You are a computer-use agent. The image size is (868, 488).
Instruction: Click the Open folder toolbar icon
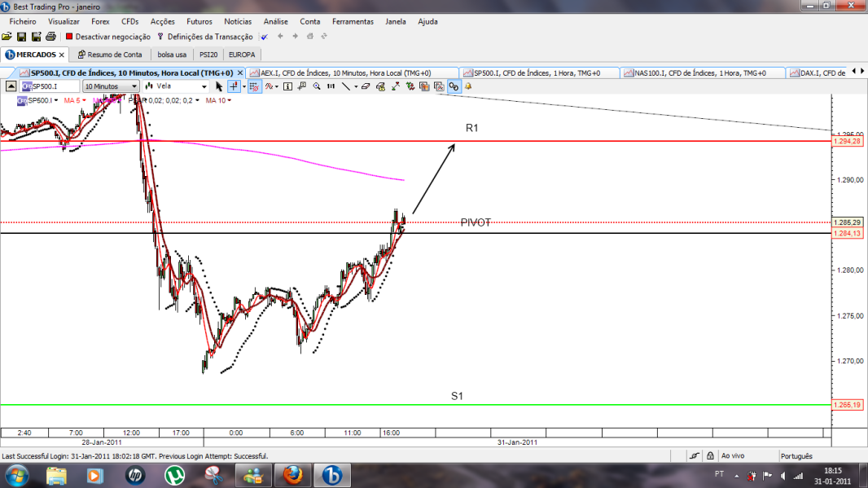click(7, 37)
